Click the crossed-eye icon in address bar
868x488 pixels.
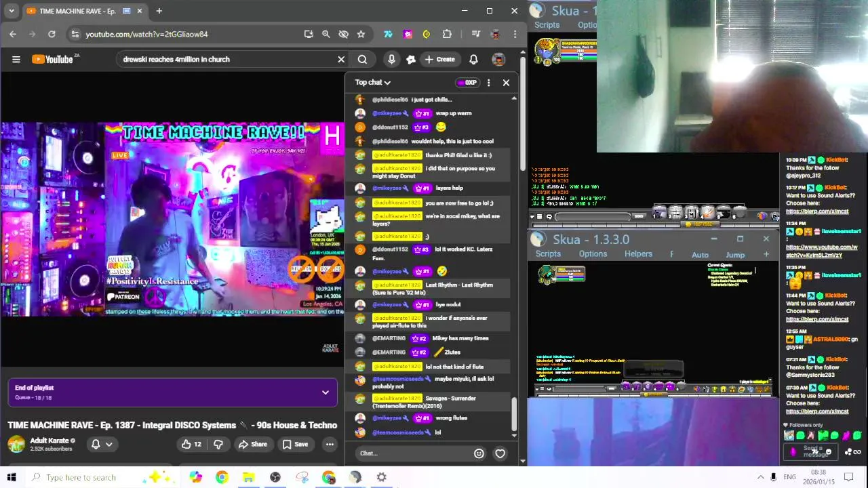(343, 34)
